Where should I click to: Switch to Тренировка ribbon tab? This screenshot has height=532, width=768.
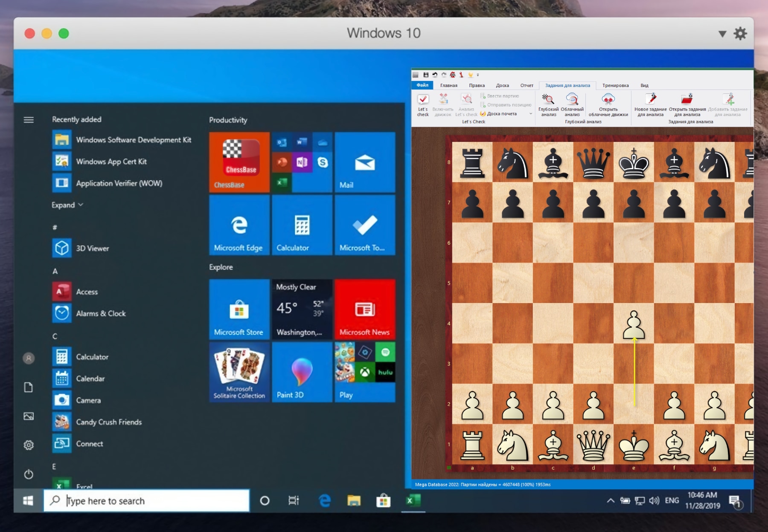point(615,85)
